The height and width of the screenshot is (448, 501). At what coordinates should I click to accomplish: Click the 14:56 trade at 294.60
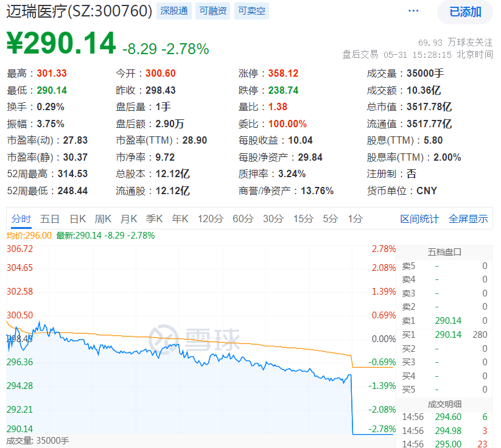click(x=444, y=418)
